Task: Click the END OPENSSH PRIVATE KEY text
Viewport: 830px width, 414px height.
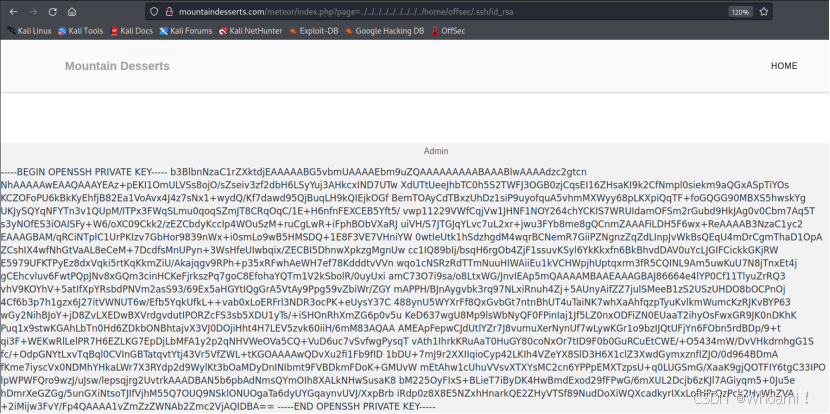Action: click(x=357, y=406)
